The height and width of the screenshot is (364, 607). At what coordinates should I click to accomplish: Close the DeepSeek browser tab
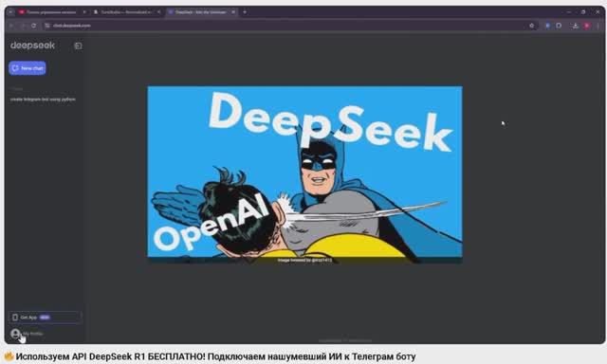point(233,12)
